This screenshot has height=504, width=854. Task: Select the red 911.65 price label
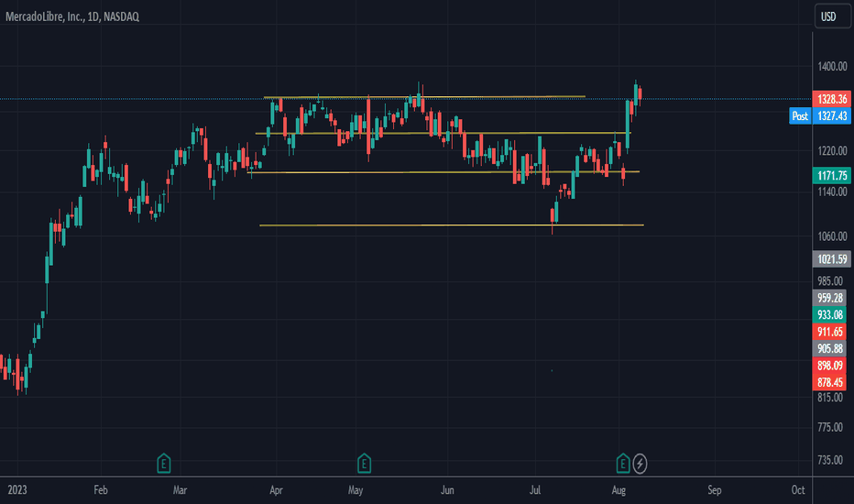coord(829,332)
